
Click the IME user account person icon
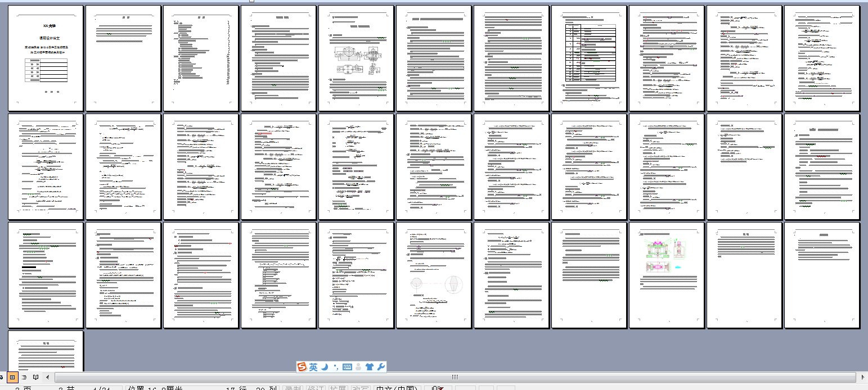[x=358, y=367]
